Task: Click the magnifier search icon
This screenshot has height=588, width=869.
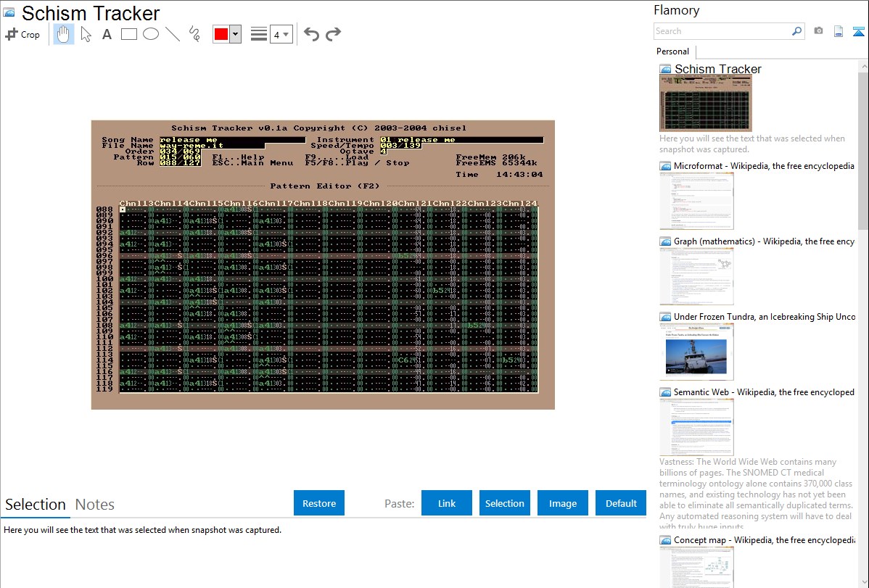Action: coord(797,31)
